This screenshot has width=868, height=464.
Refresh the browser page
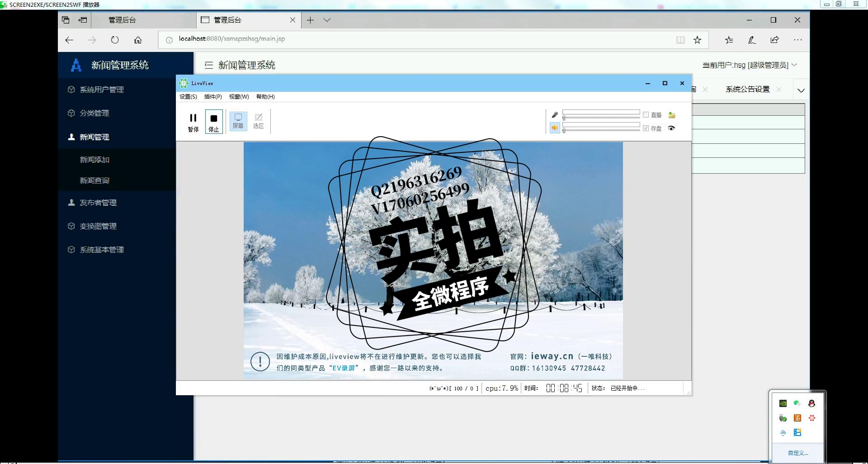click(x=115, y=40)
